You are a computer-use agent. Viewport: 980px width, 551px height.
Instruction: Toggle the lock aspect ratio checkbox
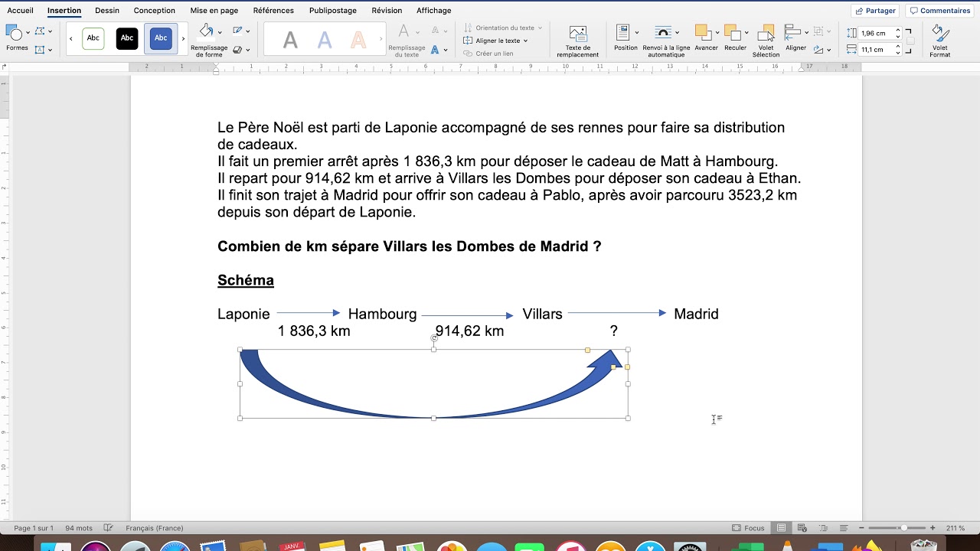[910, 41]
